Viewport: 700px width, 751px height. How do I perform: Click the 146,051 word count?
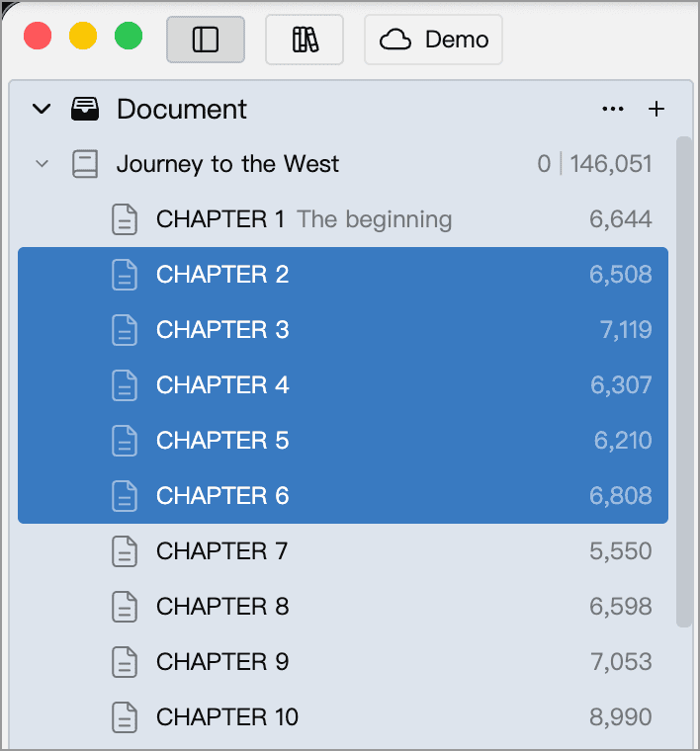(611, 164)
